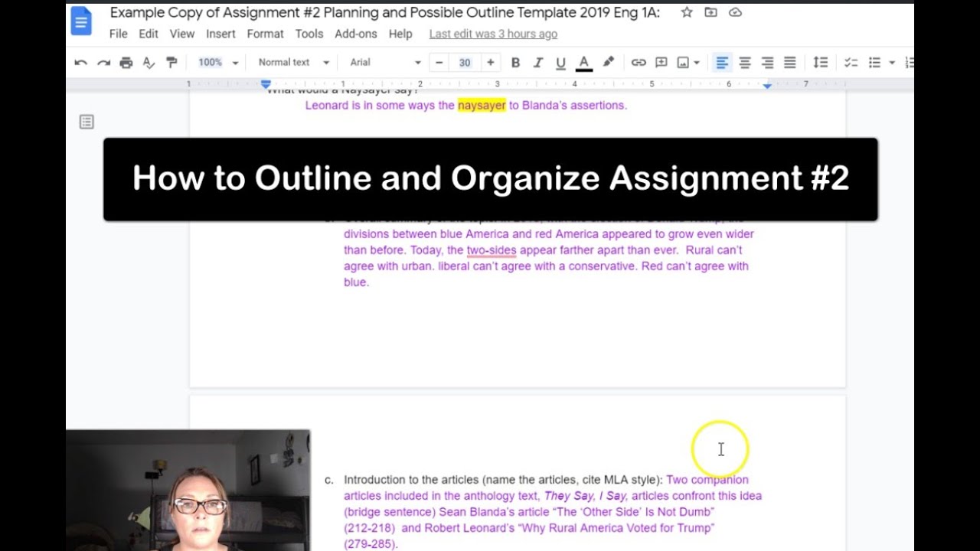The height and width of the screenshot is (551, 980).
Task: Redo the last action
Action: coord(104,63)
